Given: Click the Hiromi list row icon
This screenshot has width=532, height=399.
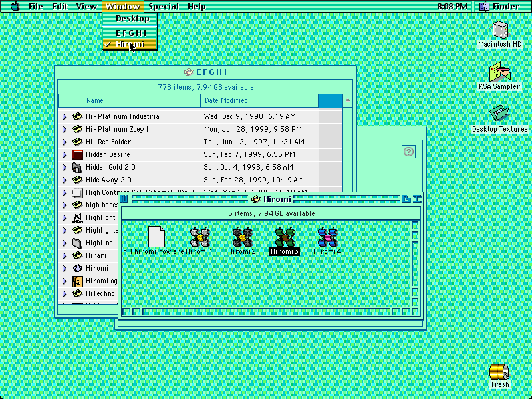Looking at the screenshot, I should click(78, 268).
